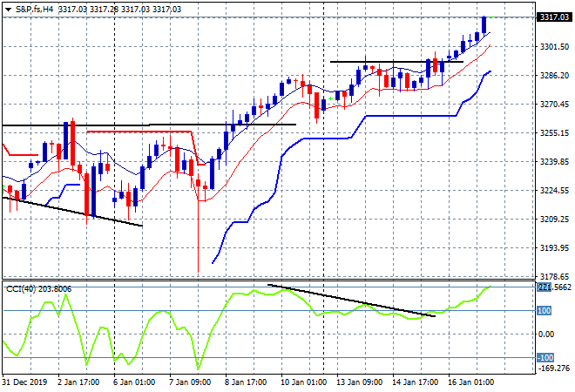The image size is (575, 392).
Task: Click the 14 Jan 17:00 time label
Action: pyautogui.click(x=415, y=382)
